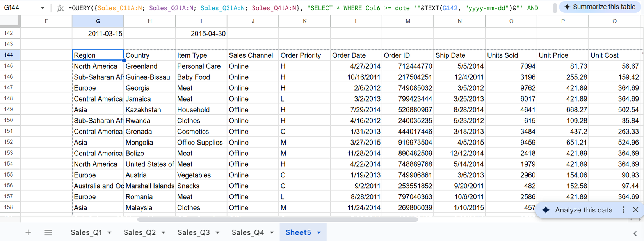Click the side panel collapse arrow icon
Viewport: 644px width, 241px height.
(x=635, y=233)
